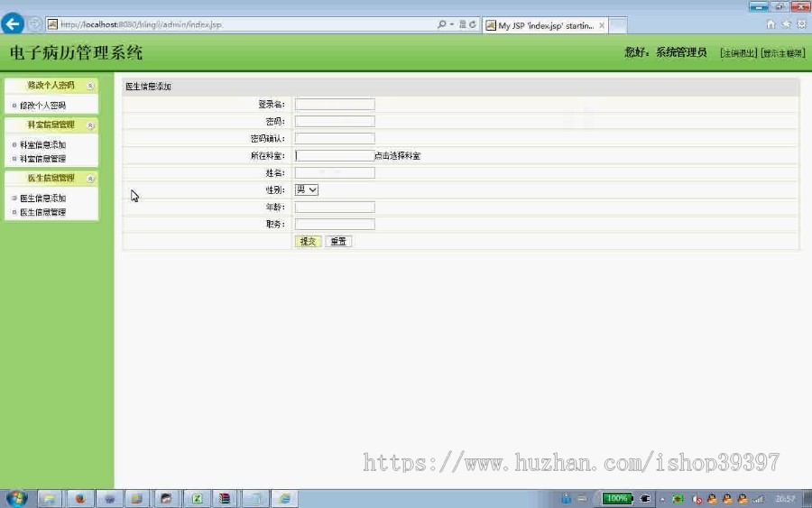Open Favorites star icon
The height and width of the screenshot is (508, 812).
pos(786,24)
